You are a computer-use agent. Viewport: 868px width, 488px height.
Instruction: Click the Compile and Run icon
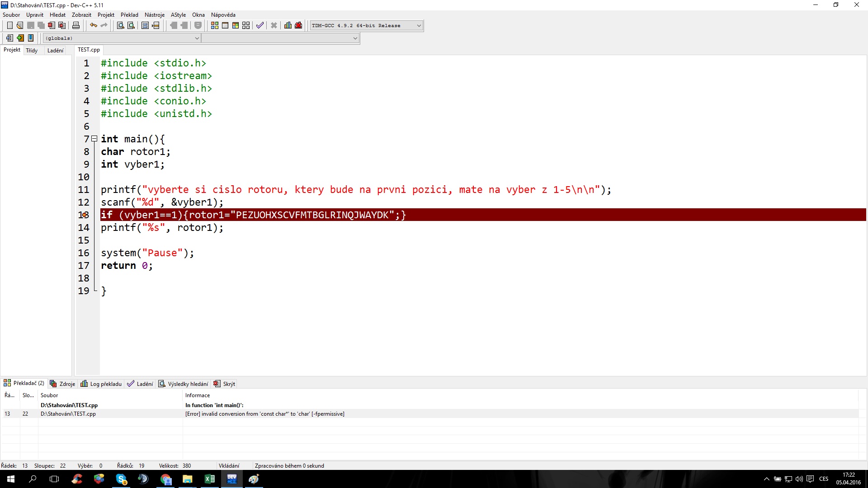click(236, 25)
